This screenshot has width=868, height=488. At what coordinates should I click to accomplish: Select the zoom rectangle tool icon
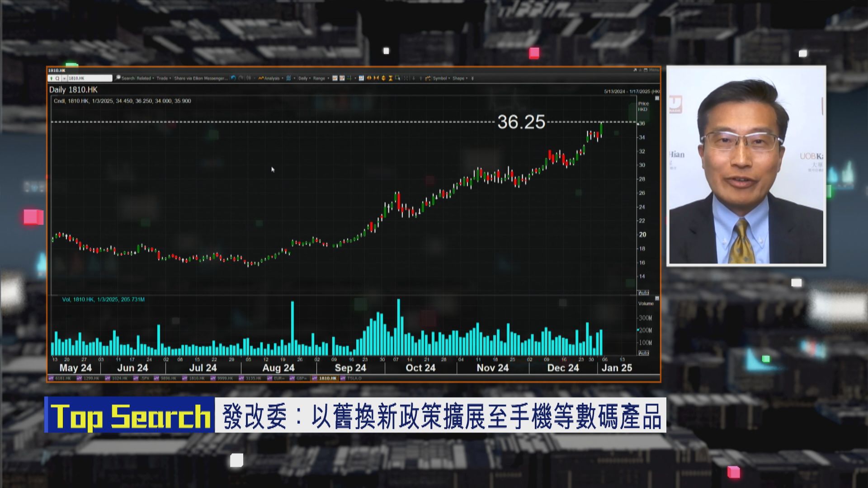tap(397, 78)
